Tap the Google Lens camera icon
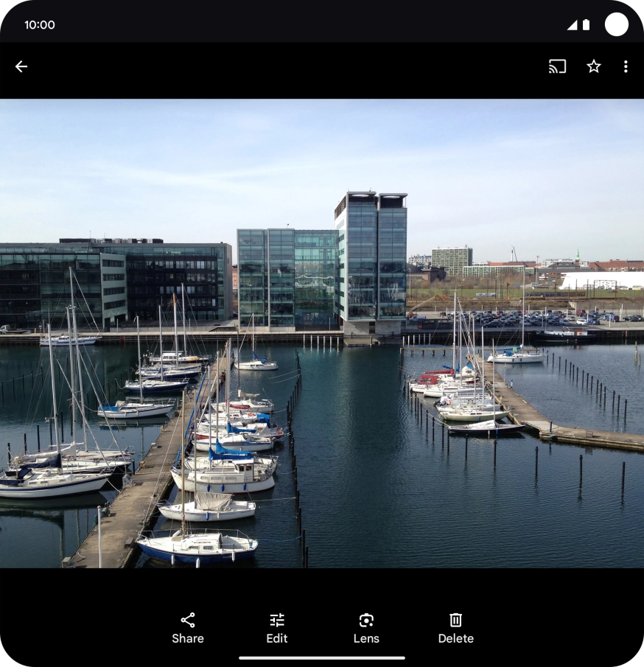Screen dimensions: 644x667 366,620
